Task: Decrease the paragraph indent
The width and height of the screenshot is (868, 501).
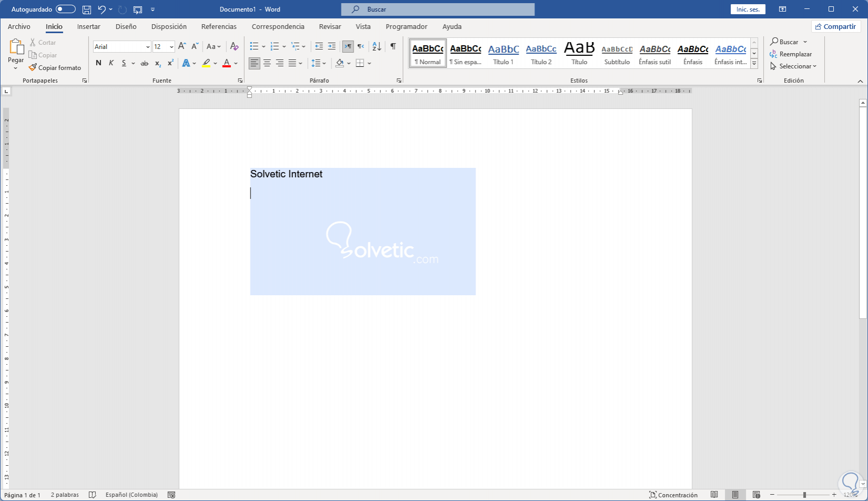Action: pyautogui.click(x=319, y=47)
